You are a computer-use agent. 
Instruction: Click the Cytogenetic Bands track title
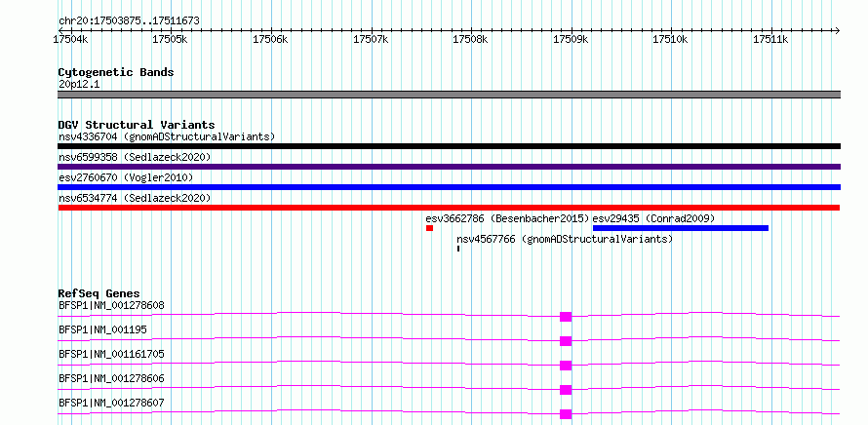pyautogui.click(x=116, y=72)
